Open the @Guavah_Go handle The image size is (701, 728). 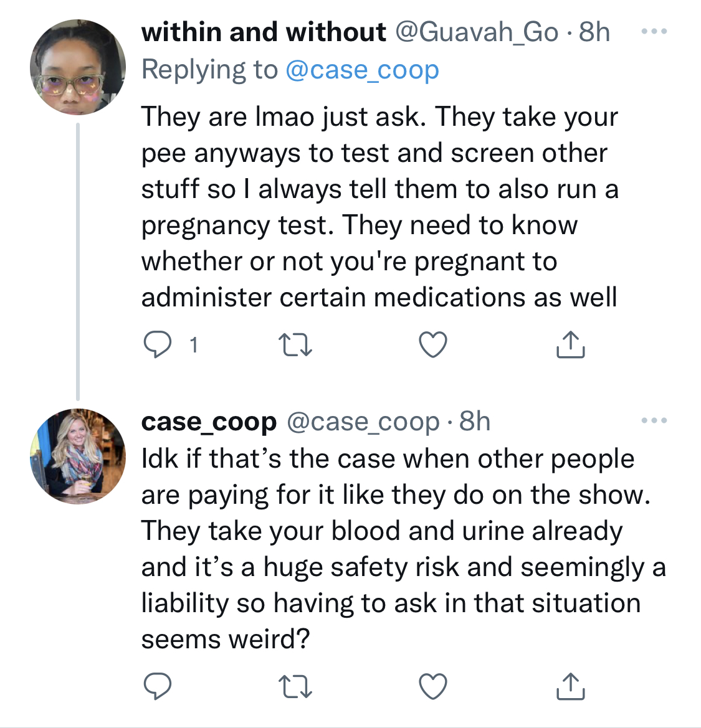[477, 32]
